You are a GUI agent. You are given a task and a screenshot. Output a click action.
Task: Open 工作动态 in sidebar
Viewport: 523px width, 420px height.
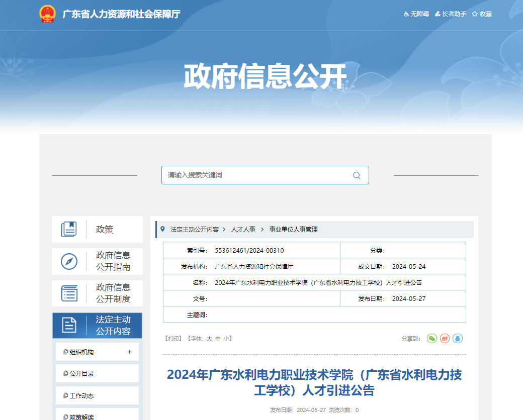[x=81, y=396]
